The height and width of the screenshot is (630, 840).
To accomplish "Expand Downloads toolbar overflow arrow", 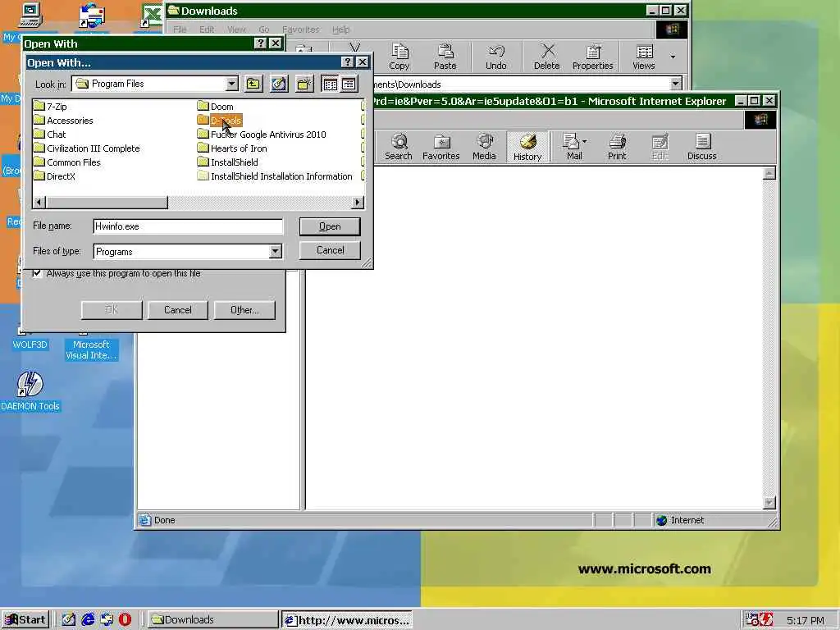I will click(673, 57).
